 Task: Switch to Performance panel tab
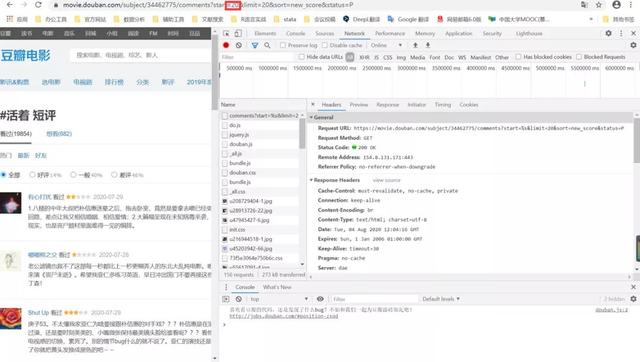pos(390,33)
